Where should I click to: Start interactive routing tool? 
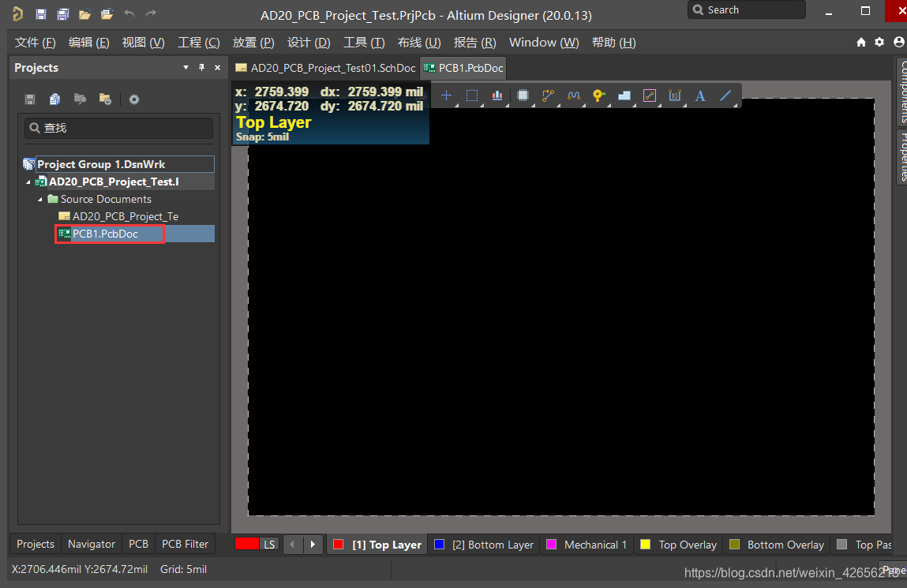[548, 96]
